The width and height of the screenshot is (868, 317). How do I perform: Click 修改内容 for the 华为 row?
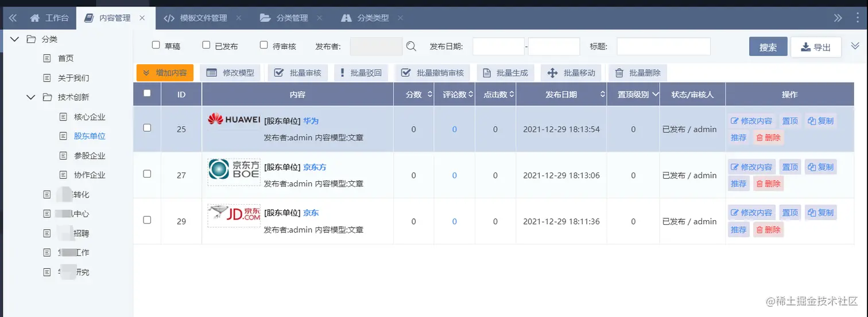[751, 121]
